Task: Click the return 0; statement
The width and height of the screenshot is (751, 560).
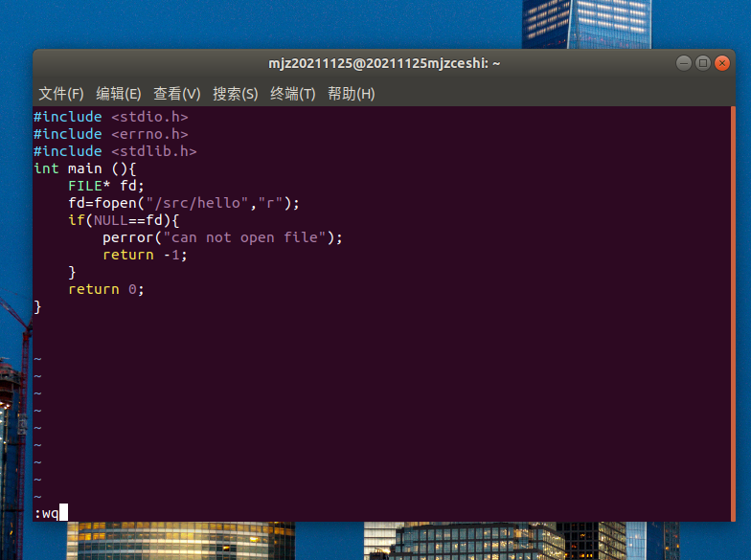Action: pos(105,289)
